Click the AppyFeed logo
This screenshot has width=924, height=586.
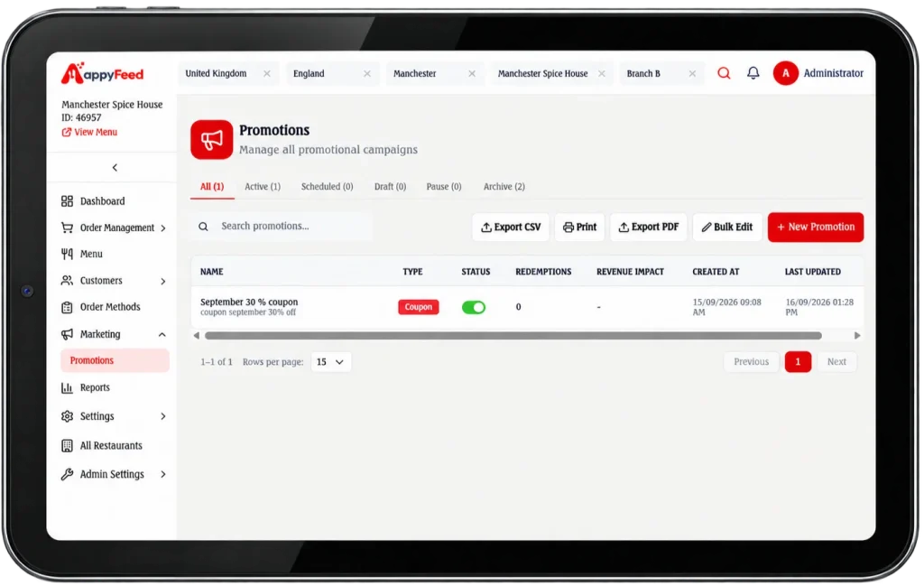[103, 74]
